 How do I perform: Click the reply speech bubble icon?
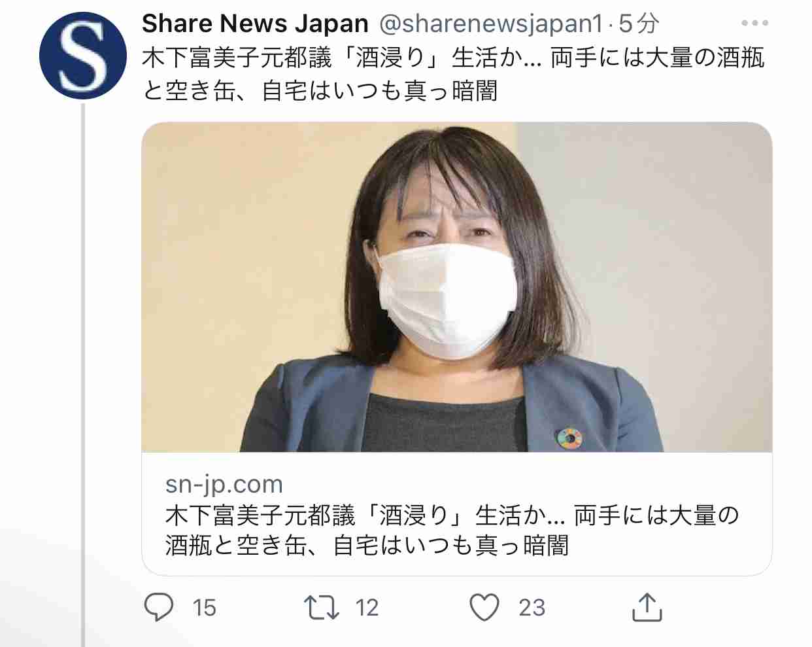pos(159,607)
